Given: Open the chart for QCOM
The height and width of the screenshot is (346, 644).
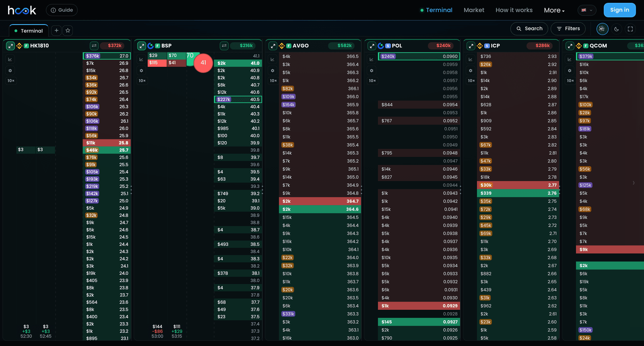Looking at the screenshot, I should click(x=570, y=60).
